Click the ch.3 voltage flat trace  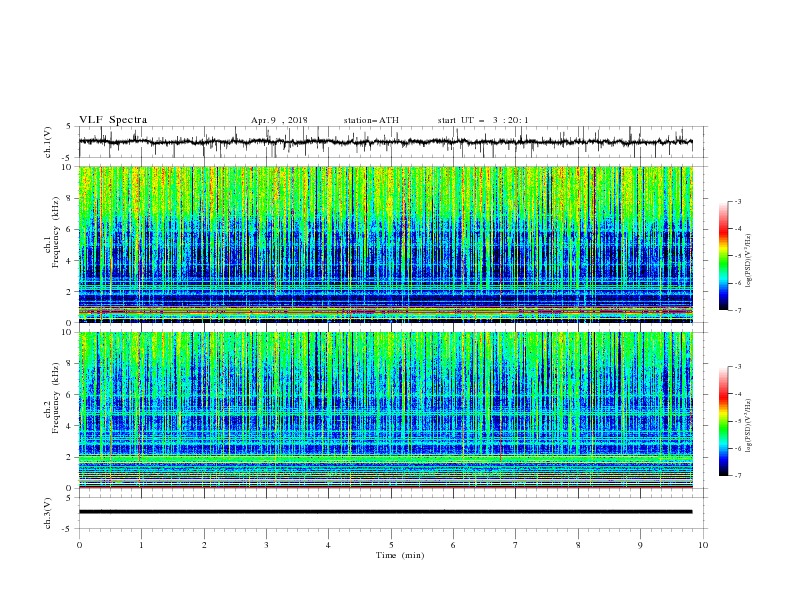[x=385, y=512]
